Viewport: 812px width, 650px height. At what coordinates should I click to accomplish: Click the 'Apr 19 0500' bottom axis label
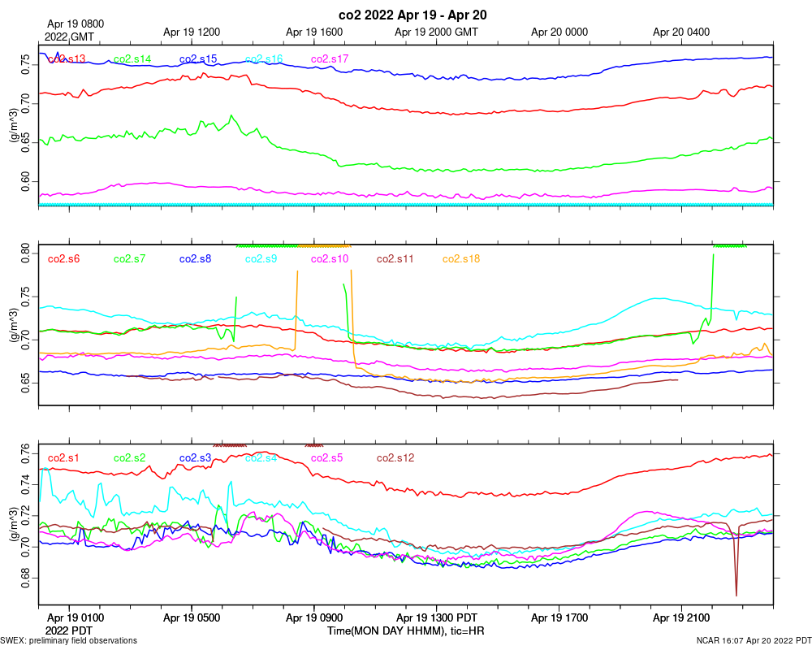coord(192,617)
